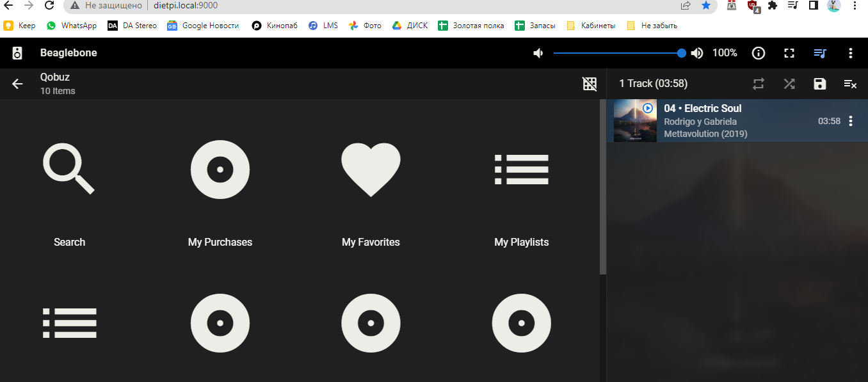Go back from the Qobuz list
Image resolution: width=868 pixels, height=382 pixels.
(17, 84)
